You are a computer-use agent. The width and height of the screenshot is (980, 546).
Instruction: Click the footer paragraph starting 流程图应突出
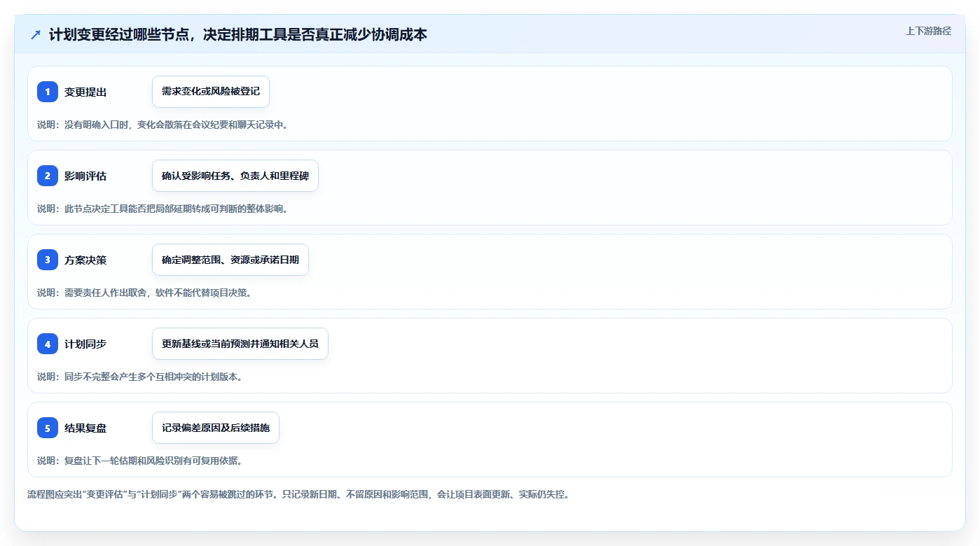pyautogui.click(x=299, y=494)
